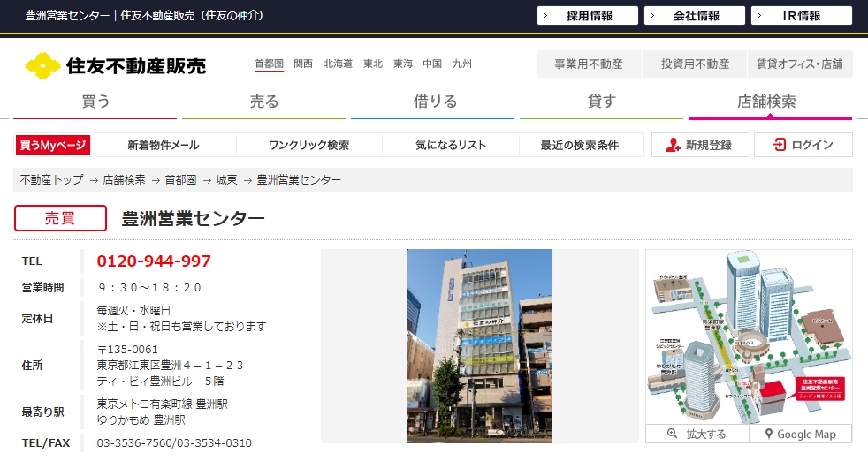868x461 pixels.
Task: Click the ログイン arrow-door icon
Action: 779,145
